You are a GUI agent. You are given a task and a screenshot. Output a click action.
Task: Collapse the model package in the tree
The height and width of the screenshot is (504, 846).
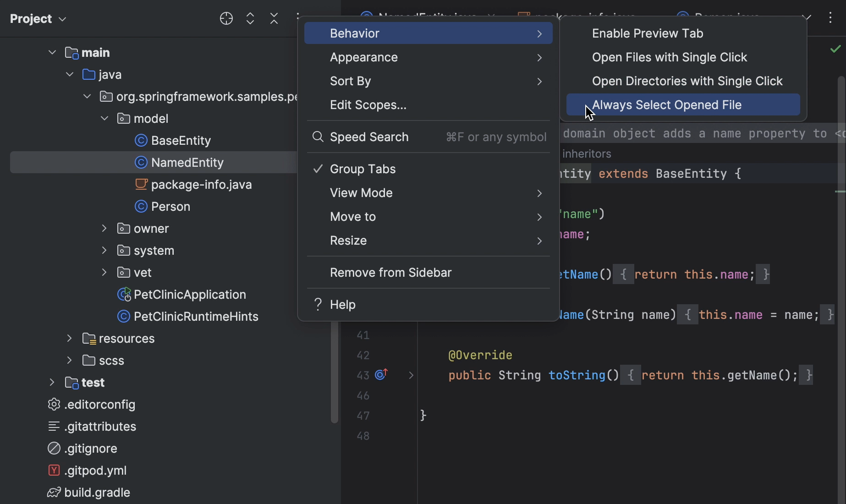click(104, 118)
